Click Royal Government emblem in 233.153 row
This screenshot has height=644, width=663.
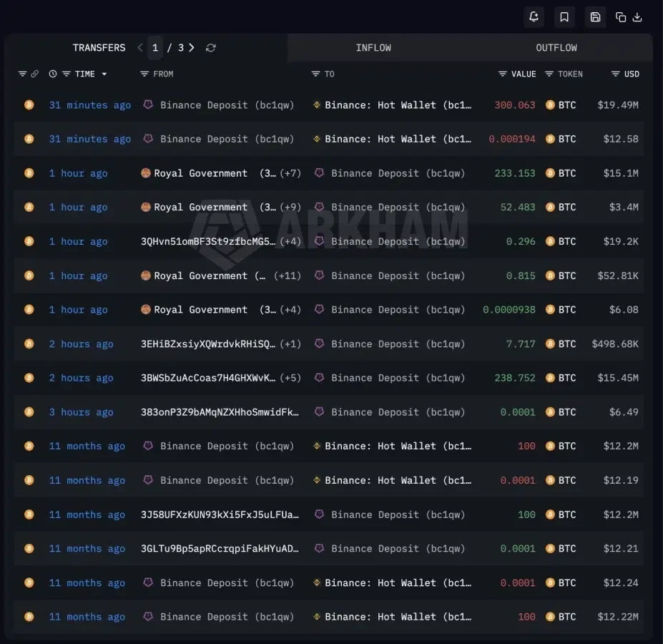[145, 173]
